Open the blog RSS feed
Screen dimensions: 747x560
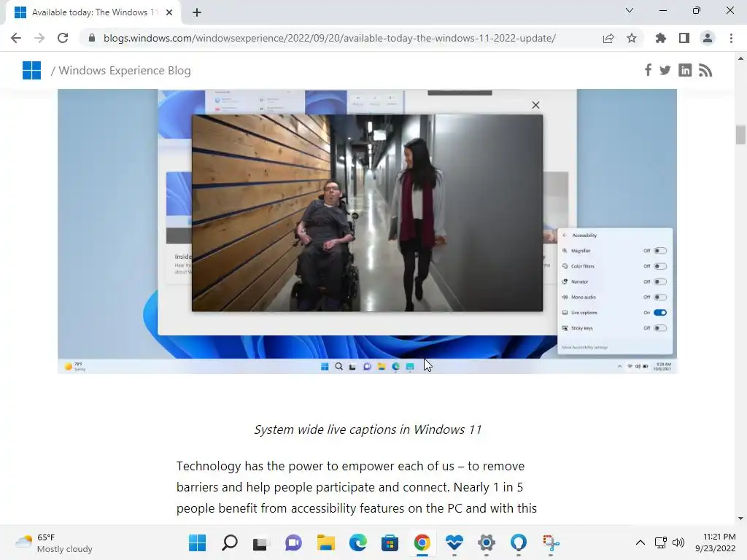(705, 71)
